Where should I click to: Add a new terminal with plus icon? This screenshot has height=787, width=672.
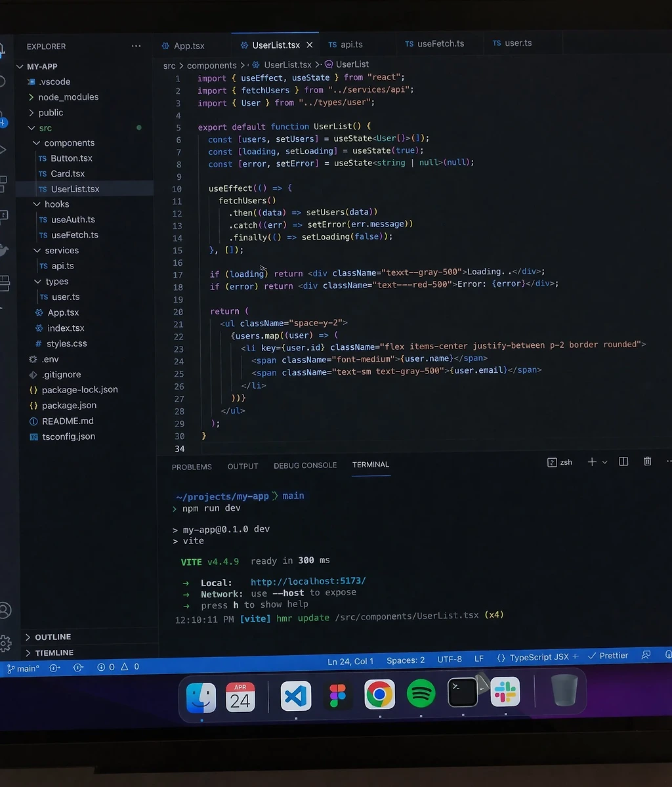click(x=592, y=462)
